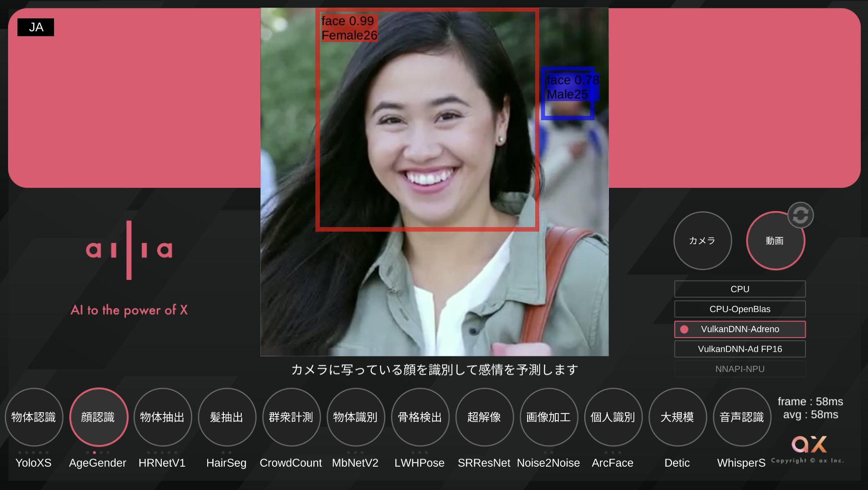
Task: Click the ailia logo
Action: (129, 250)
